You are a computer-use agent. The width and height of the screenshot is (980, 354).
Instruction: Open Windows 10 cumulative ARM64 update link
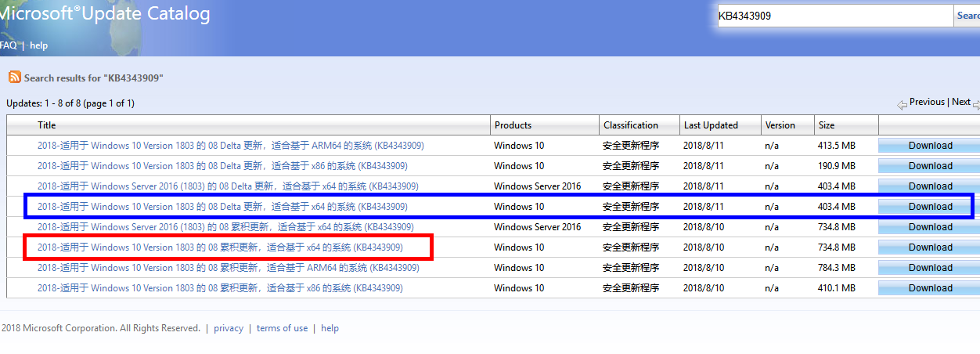click(229, 268)
